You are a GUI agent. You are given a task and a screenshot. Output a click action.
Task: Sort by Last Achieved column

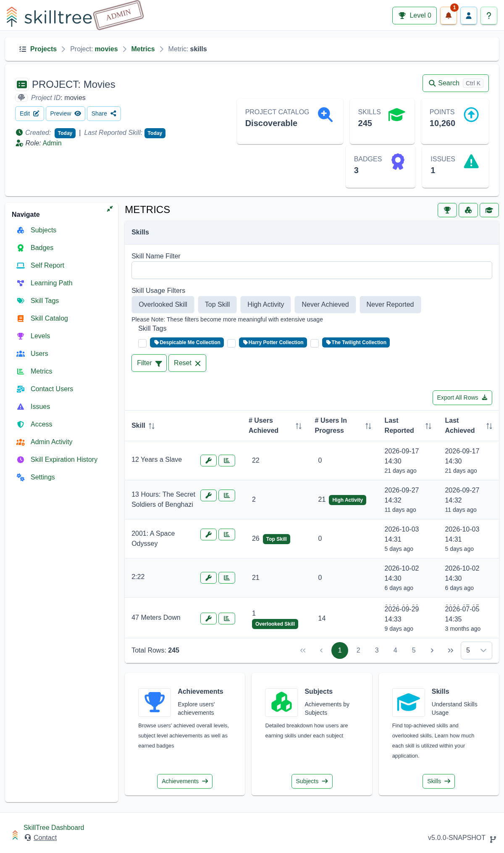pyautogui.click(x=489, y=426)
